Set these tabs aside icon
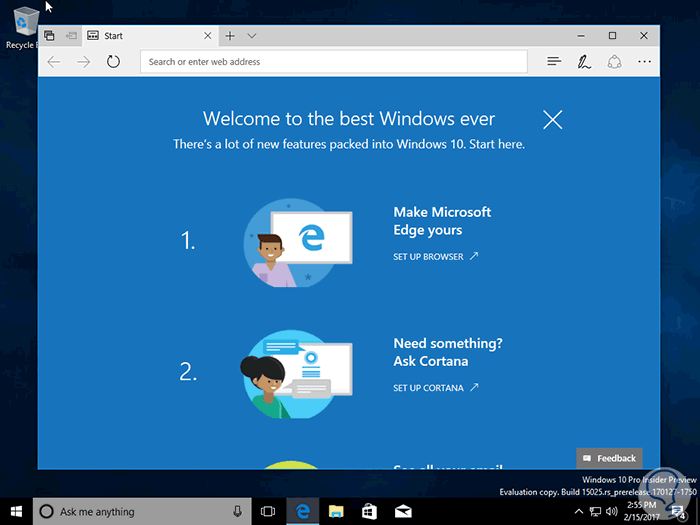 tap(71, 36)
